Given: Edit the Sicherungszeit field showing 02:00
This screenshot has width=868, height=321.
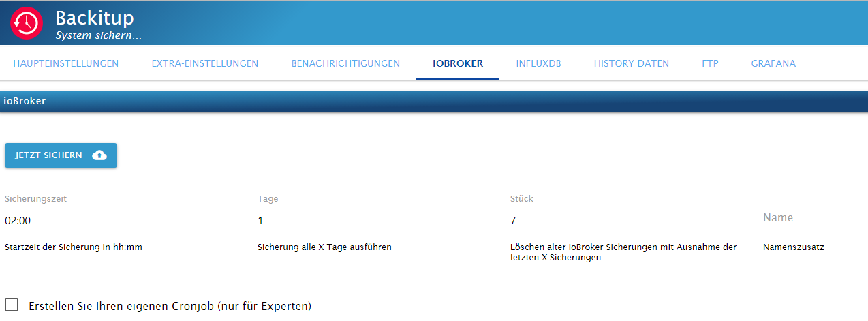Looking at the screenshot, I should click(123, 221).
